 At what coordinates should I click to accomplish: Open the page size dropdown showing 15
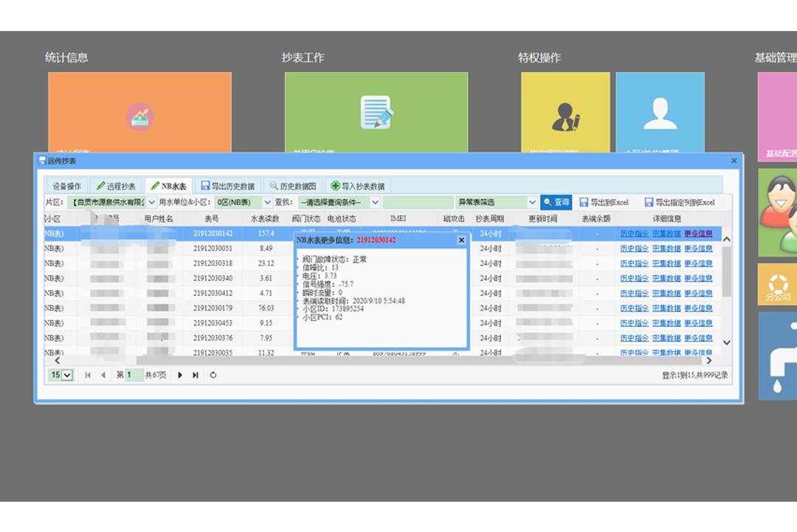click(61, 376)
